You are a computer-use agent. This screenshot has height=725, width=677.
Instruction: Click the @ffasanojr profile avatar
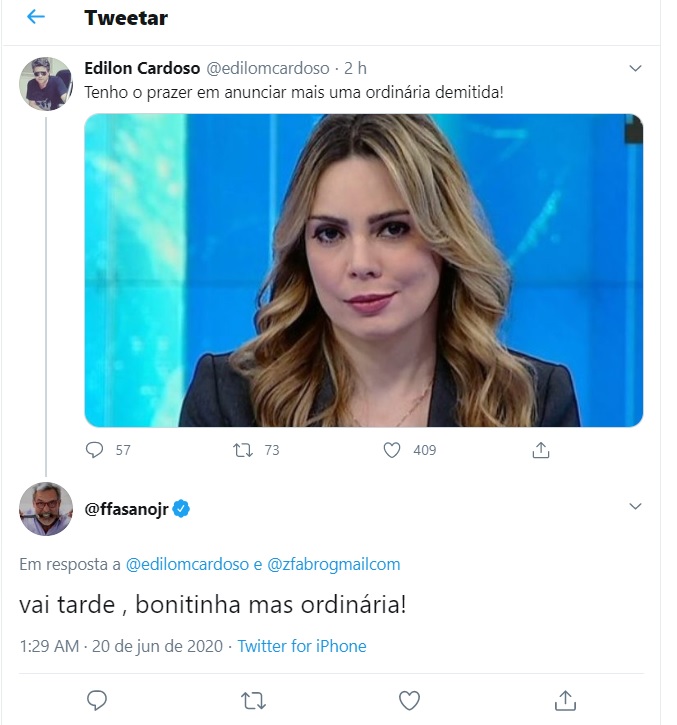[x=46, y=509]
